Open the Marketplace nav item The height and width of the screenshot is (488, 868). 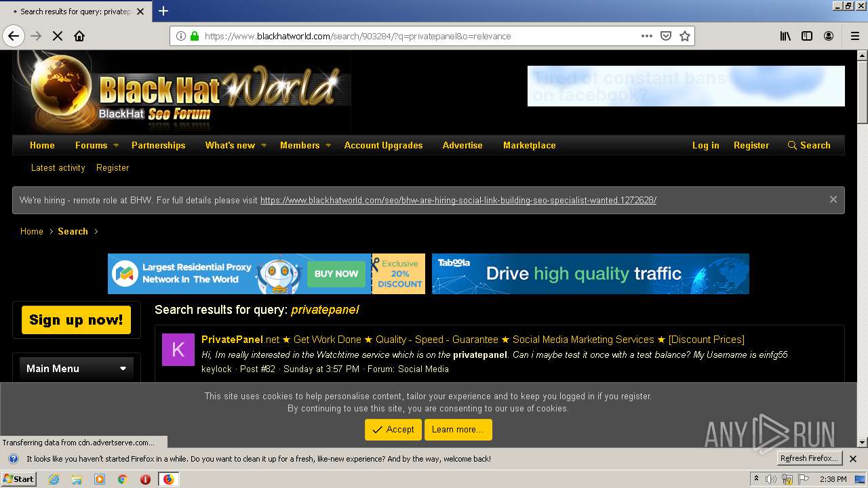click(530, 145)
